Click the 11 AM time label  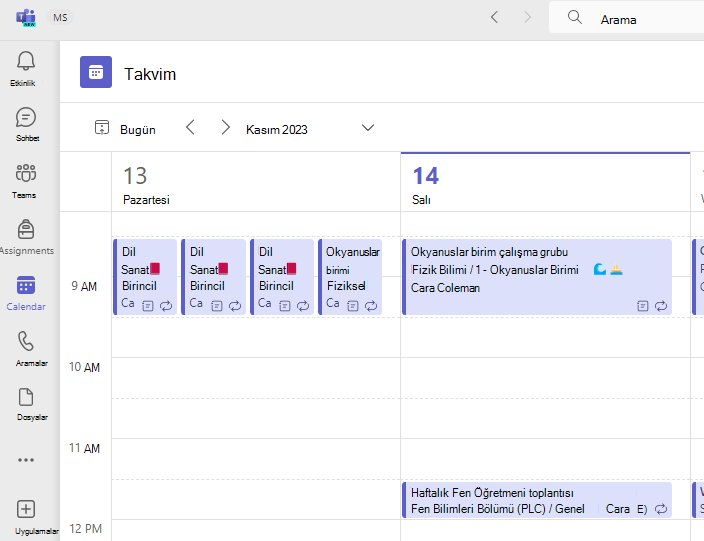point(84,448)
